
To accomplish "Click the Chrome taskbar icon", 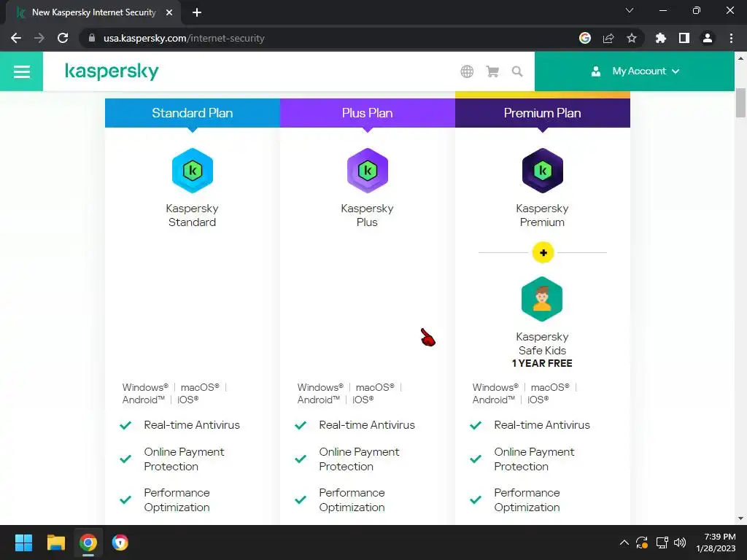I will [x=88, y=542].
